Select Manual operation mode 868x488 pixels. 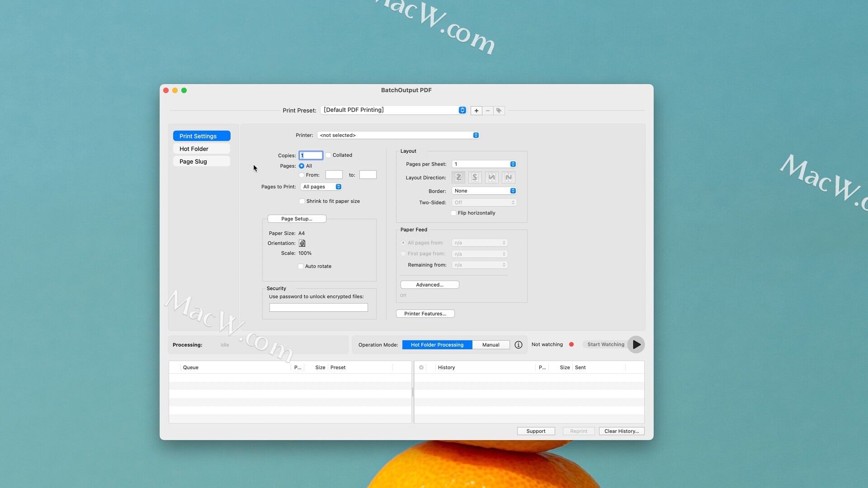[491, 345]
